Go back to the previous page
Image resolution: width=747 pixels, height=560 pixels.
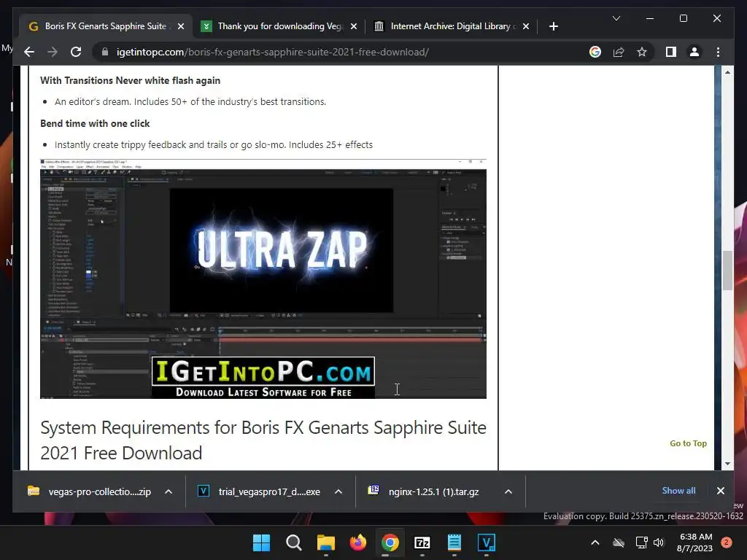coord(29,52)
